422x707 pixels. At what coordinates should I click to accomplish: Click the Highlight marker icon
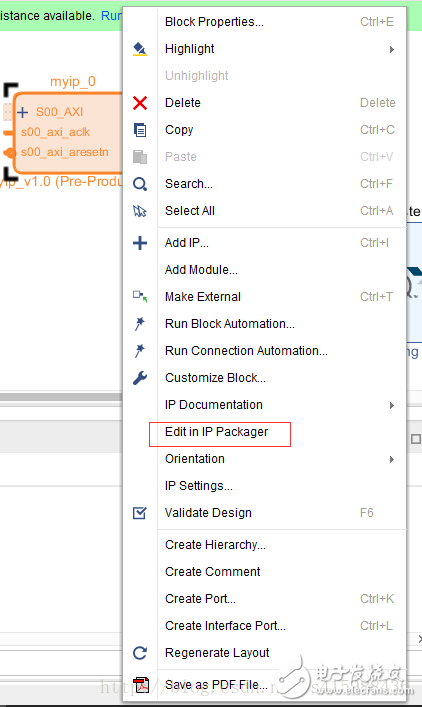[140, 49]
